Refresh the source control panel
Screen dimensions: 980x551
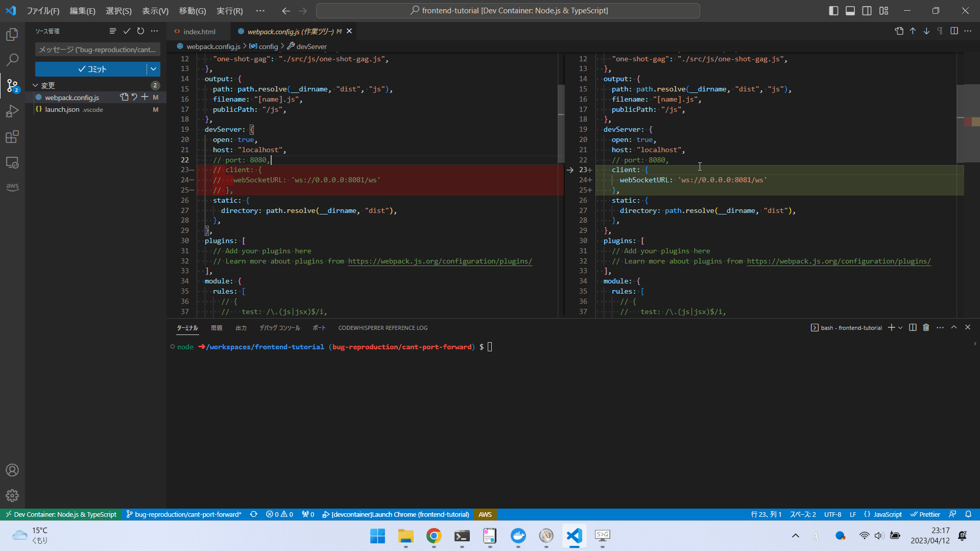[x=140, y=31]
